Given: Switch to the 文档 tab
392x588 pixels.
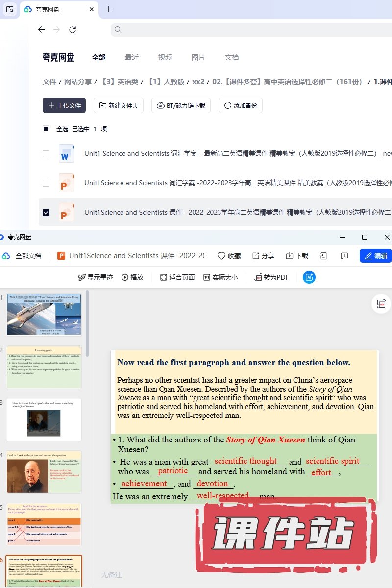Looking at the screenshot, I should [232, 57].
